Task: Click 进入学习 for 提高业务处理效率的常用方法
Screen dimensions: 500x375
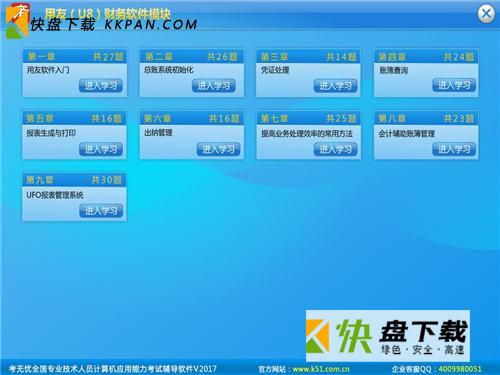Action: [335, 149]
